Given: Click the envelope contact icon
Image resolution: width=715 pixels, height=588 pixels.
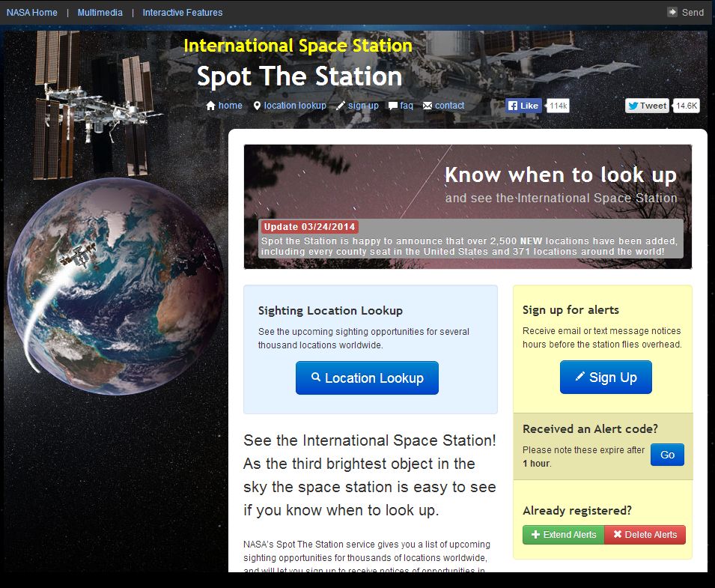Looking at the screenshot, I should coord(428,106).
